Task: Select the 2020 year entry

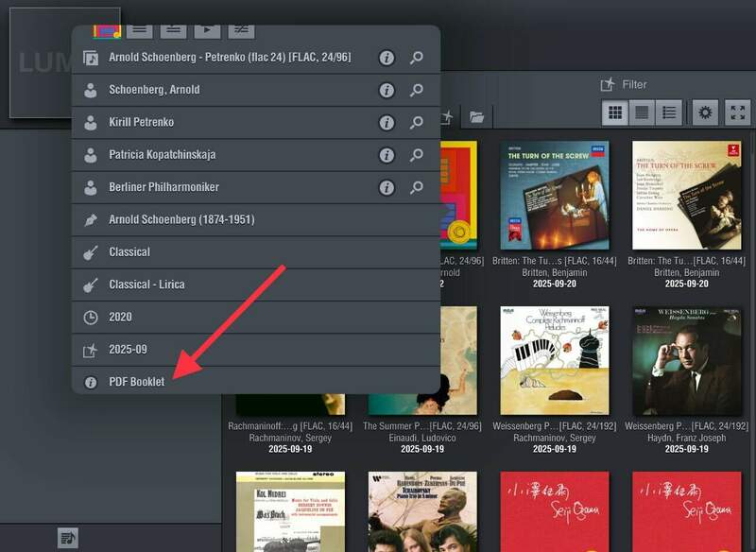Action: (120, 317)
